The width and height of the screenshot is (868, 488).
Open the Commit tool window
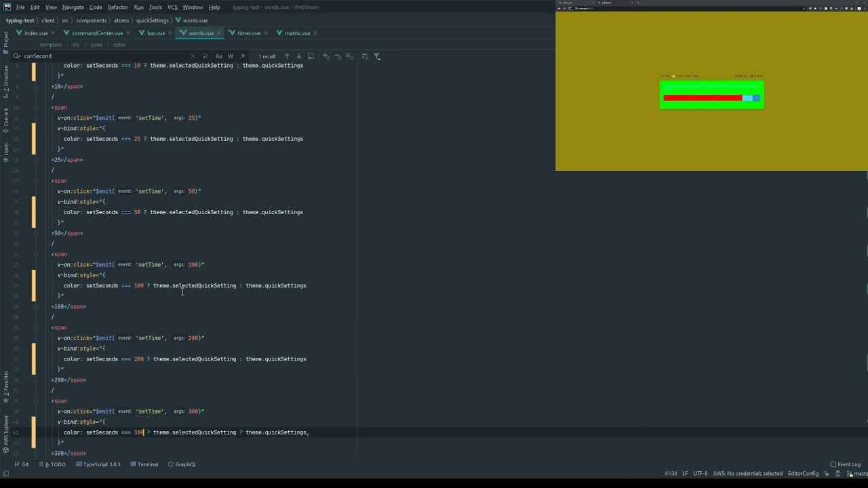pyautogui.click(x=6, y=120)
